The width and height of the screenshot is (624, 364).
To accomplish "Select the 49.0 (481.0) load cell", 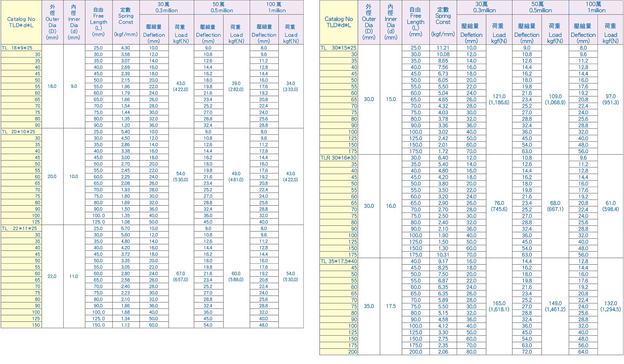I will click(x=236, y=177).
